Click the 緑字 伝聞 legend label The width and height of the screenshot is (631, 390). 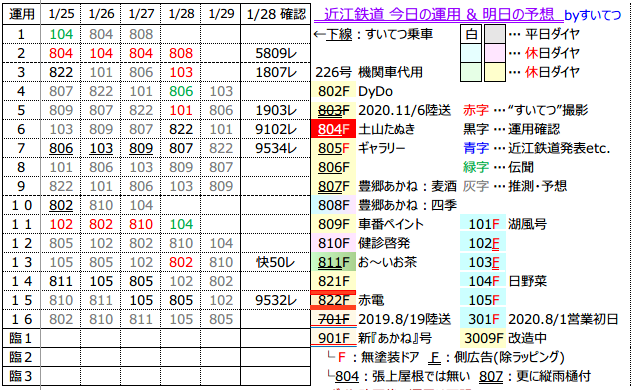[499, 167]
